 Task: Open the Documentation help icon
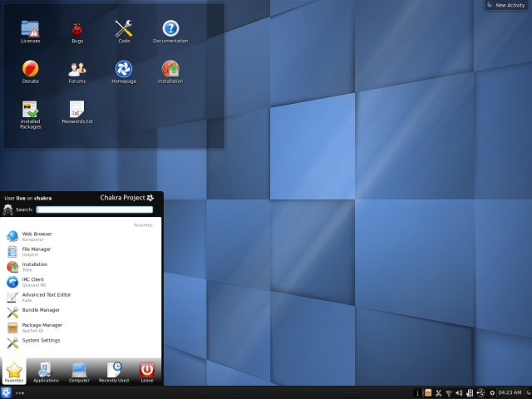click(x=170, y=29)
